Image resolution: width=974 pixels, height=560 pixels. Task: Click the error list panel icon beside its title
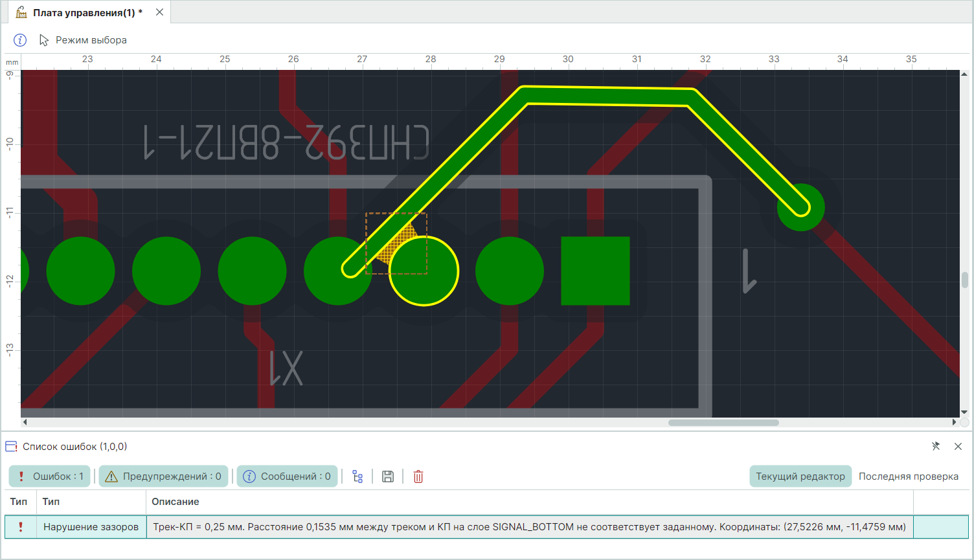(x=11, y=447)
